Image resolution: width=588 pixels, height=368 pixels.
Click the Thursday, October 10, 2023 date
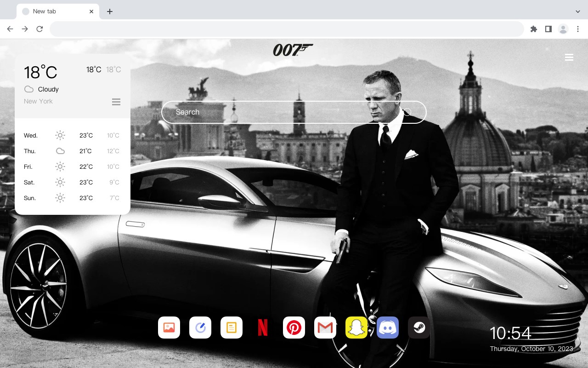(x=531, y=349)
